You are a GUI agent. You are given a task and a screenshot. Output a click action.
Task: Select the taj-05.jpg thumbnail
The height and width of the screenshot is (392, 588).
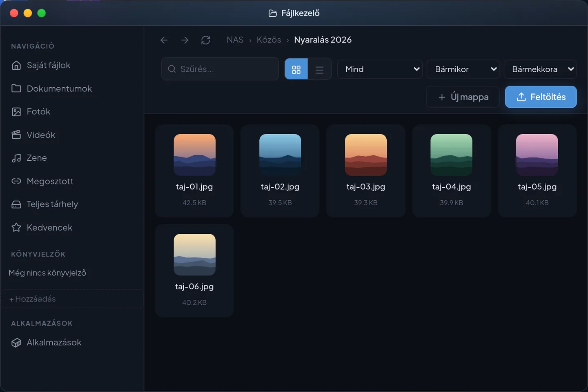(x=537, y=155)
